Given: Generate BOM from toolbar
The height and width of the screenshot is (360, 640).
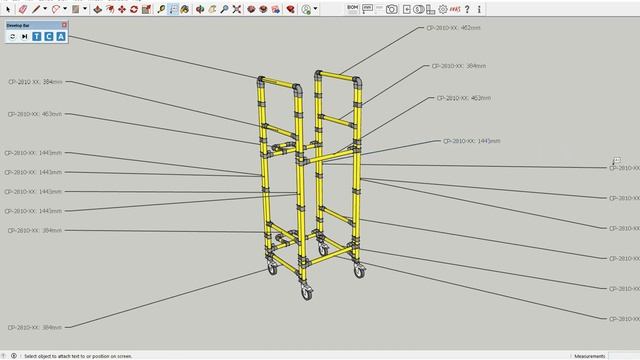Looking at the screenshot, I should (352, 9).
